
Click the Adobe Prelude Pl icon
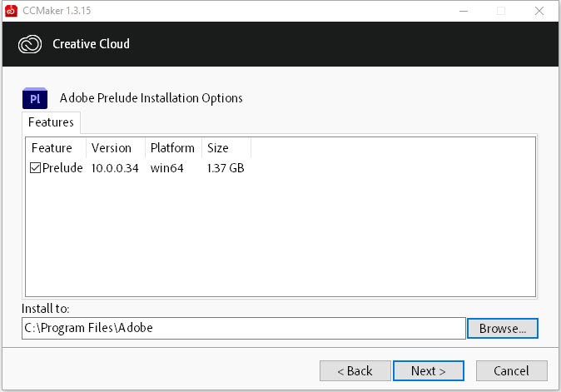[x=35, y=98]
